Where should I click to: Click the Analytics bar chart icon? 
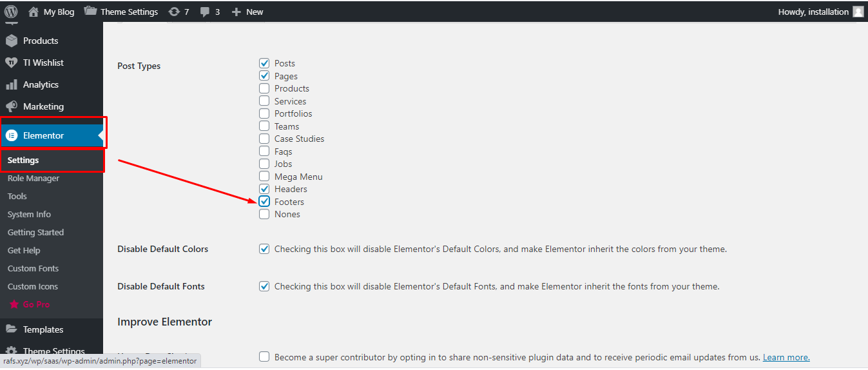[12, 84]
